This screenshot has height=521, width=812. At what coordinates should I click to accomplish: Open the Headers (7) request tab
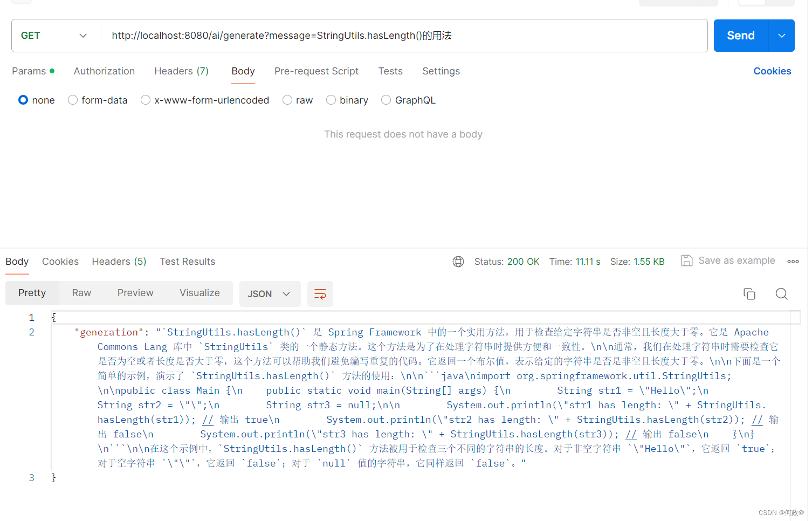(x=181, y=71)
